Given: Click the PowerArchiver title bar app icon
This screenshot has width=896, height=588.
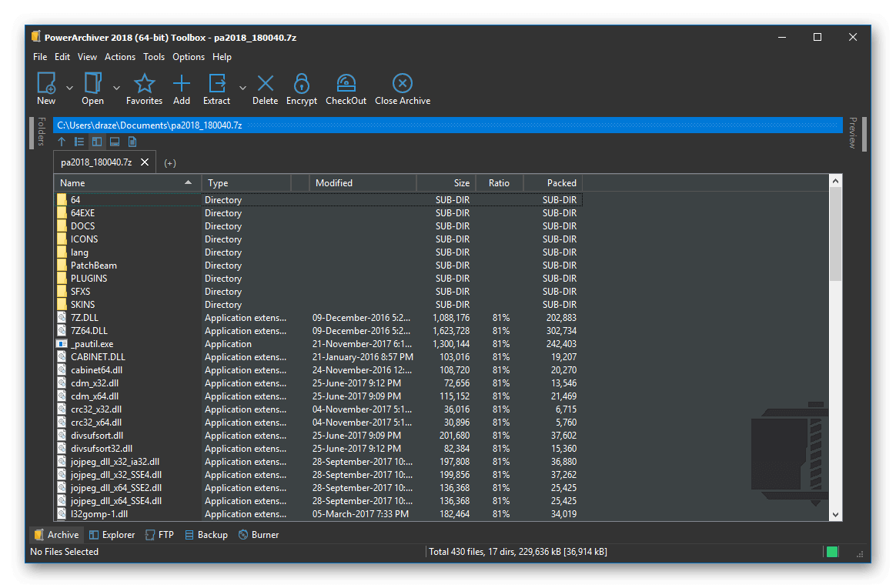Looking at the screenshot, I should [36, 37].
